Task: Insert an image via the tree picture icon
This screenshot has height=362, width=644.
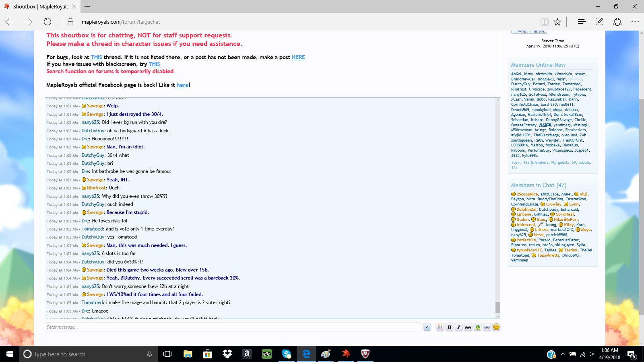Action: point(478,327)
